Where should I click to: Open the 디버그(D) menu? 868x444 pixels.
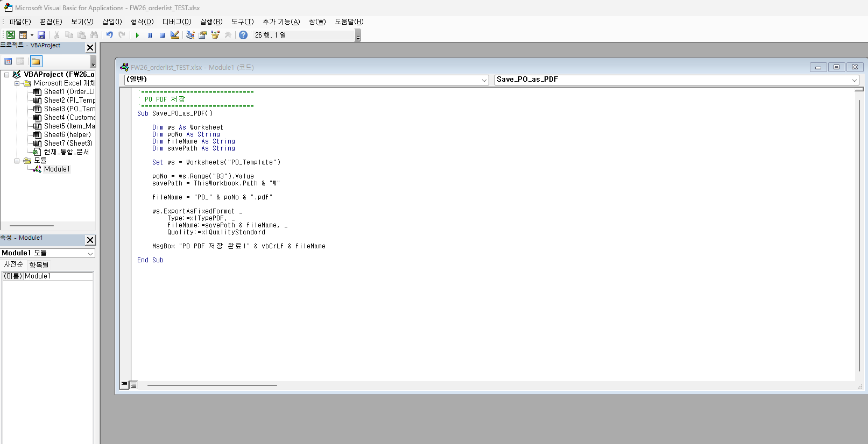tap(177, 22)
